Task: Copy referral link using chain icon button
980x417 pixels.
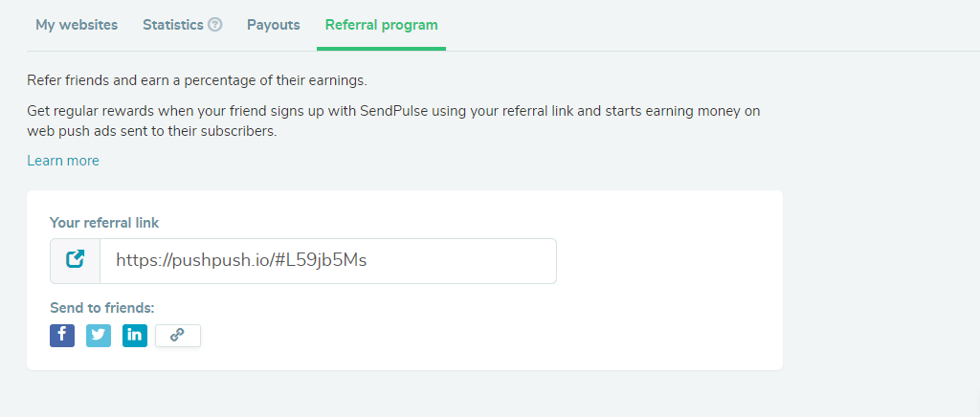Action: (177, 336)
